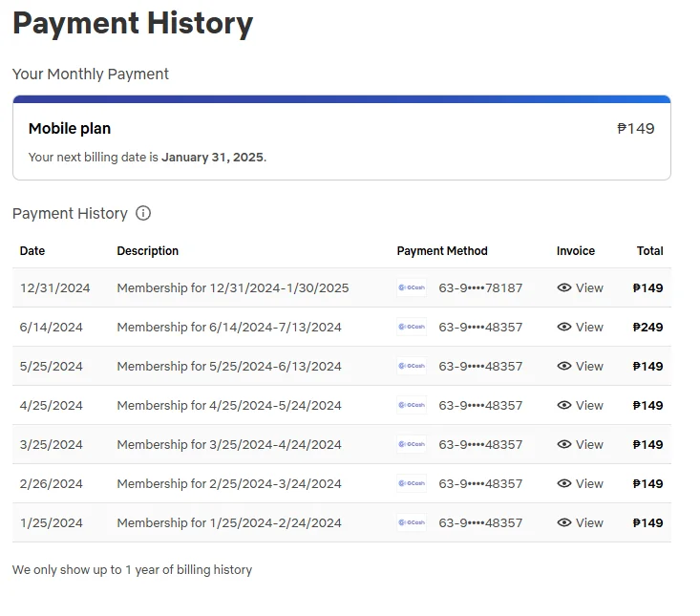Click the Total column header
700x616 pixels.
coord(650,251)
